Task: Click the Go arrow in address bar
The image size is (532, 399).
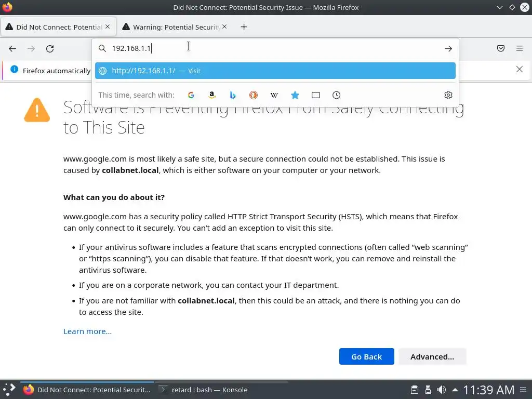Action: [x=448, y=48]
